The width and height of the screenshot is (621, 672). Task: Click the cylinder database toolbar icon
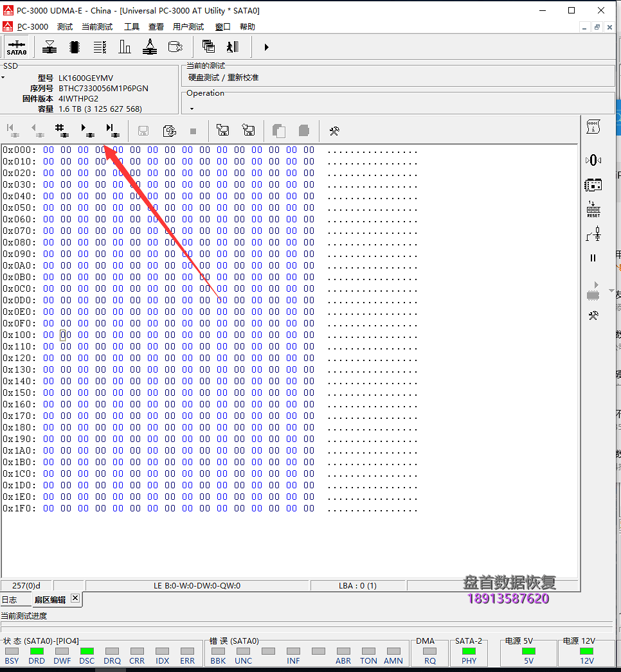click(175, 47)
